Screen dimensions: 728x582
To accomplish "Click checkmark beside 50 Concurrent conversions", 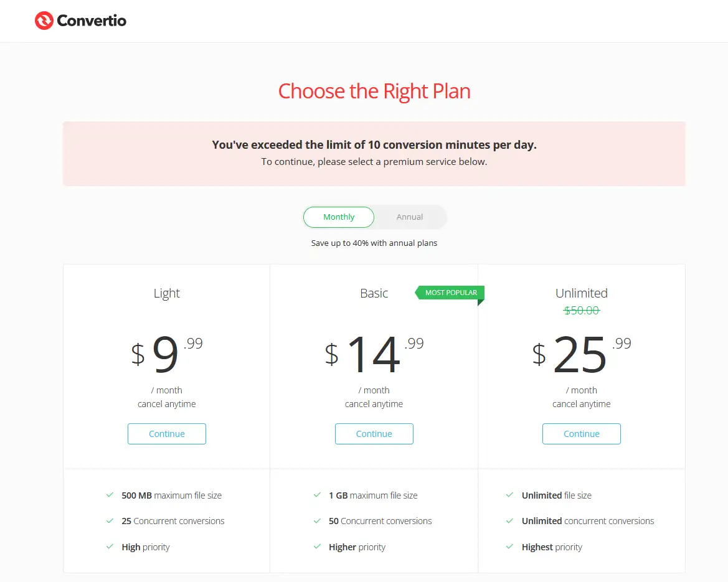I will 318,521.
